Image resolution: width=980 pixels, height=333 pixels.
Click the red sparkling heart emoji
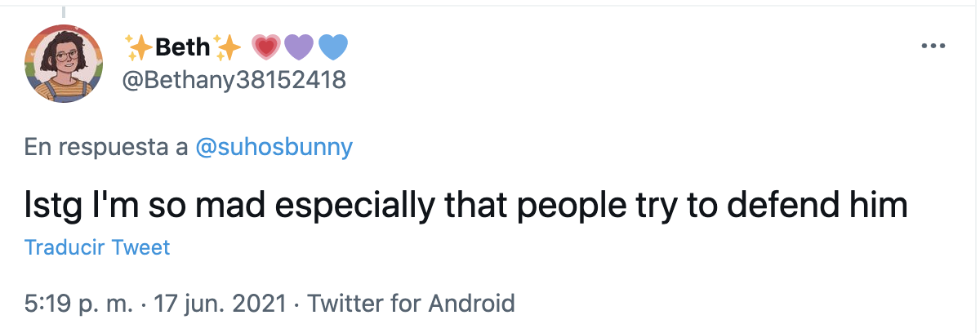coord(265,48)
